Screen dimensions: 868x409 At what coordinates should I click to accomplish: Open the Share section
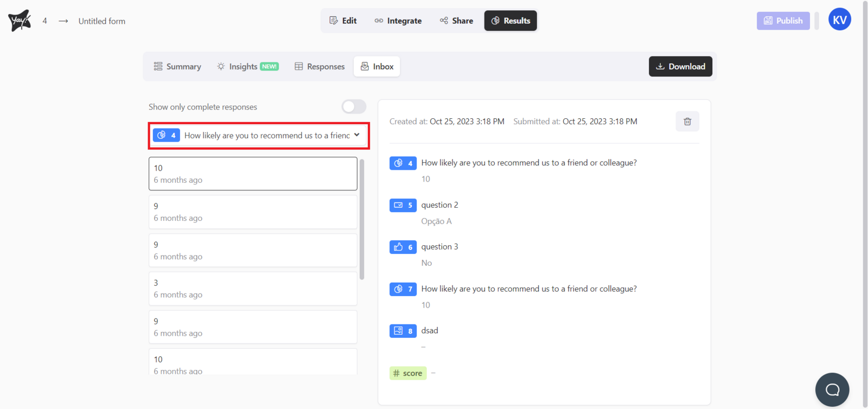pos(456,21)
